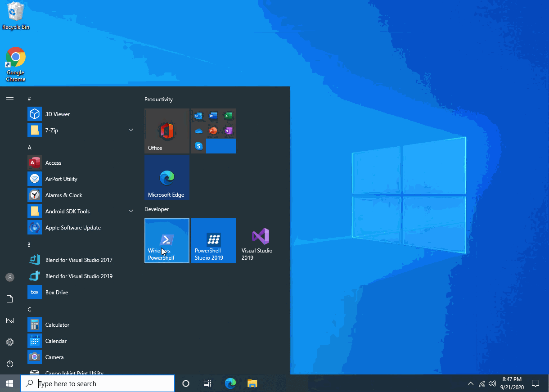This screenshot has width=549, height=392.
Task: Click the Microsoft Edge tile
Action: 167,178
